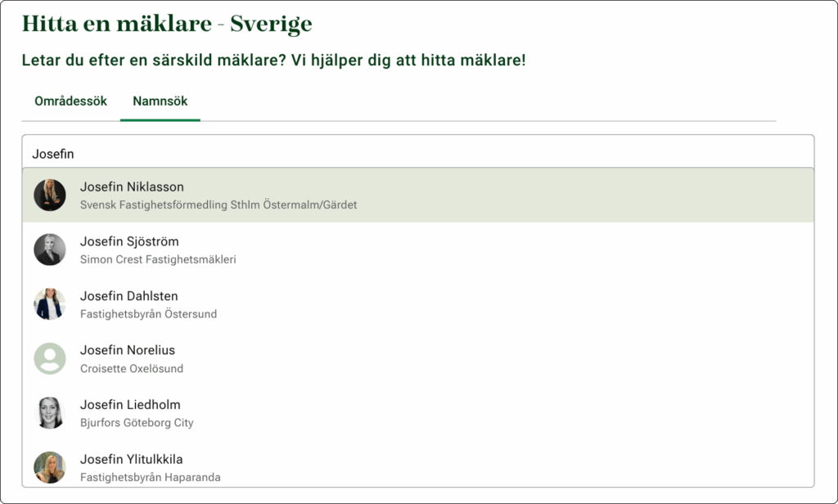Viewport: 838px width, 504px height.
Task: Click Simon Crest Fastighetsmäkleri agency text
Action: tap(158, 259)
